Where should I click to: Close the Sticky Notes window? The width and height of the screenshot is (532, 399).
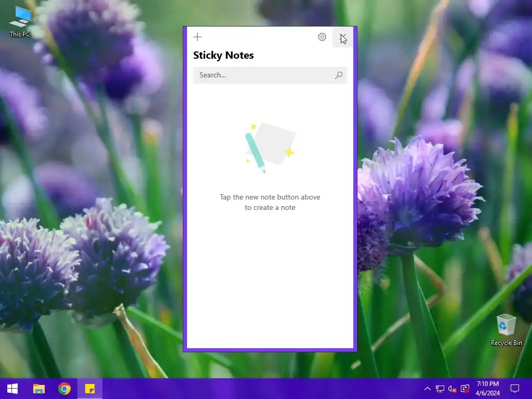pos(343,37)
